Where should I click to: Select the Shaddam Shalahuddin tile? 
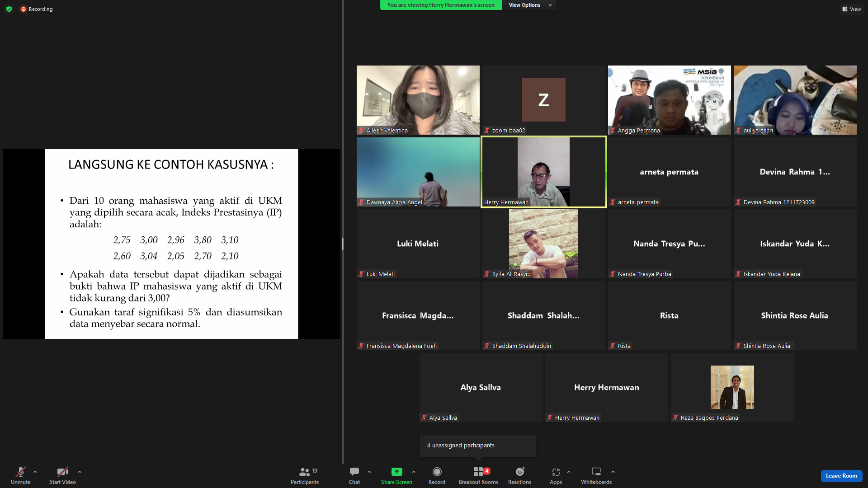(x=543, y=315)
